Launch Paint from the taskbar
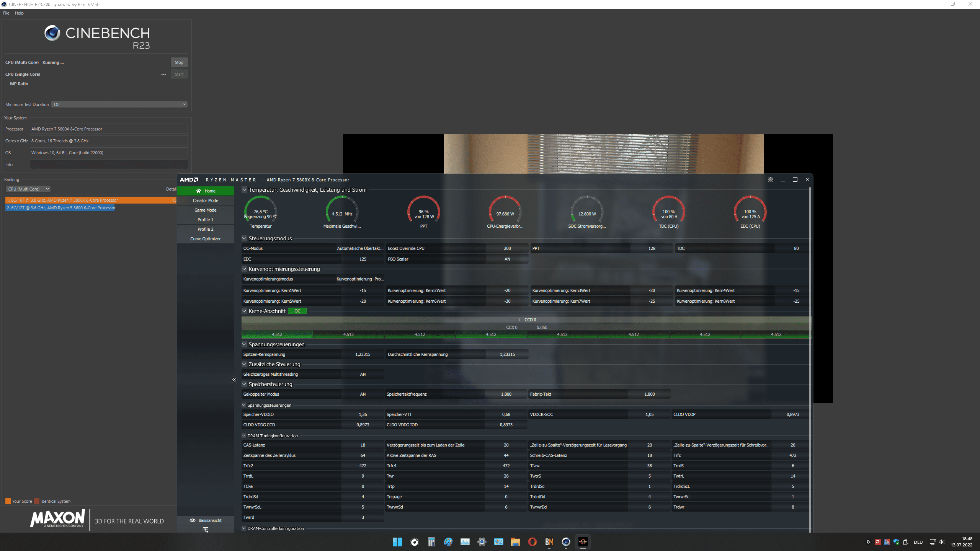Image resolution: width=980 pixels, height=551 pixels. [x=448, y=542]
